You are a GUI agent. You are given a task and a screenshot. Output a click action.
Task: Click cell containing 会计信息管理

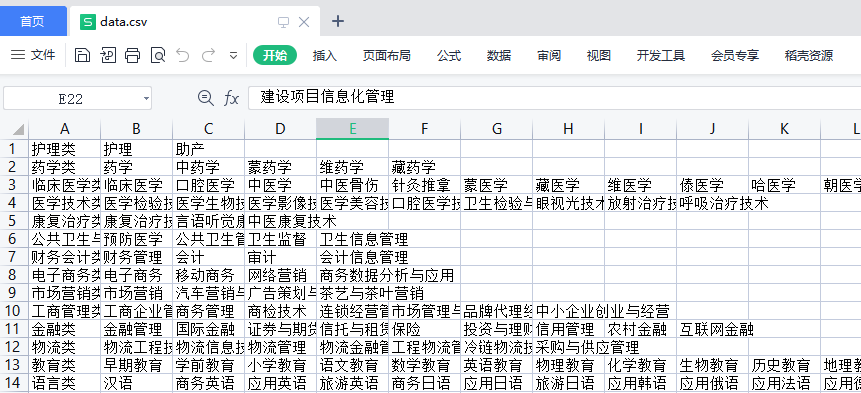coord(353,257)
